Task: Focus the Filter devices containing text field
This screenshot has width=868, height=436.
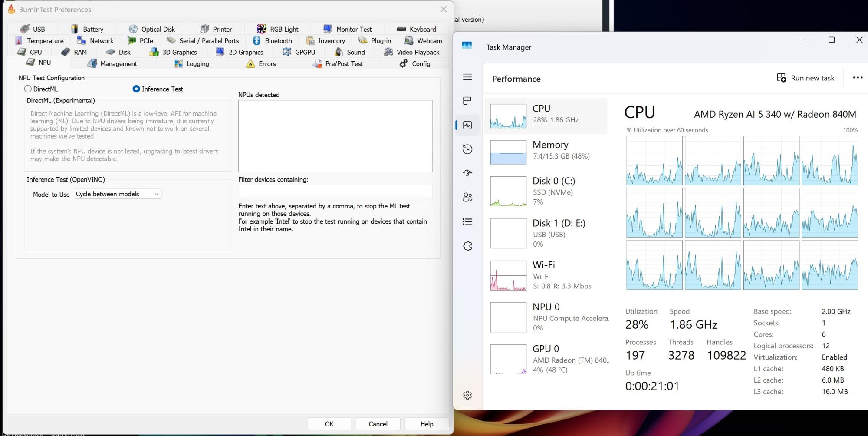Action: pos(335,192)
